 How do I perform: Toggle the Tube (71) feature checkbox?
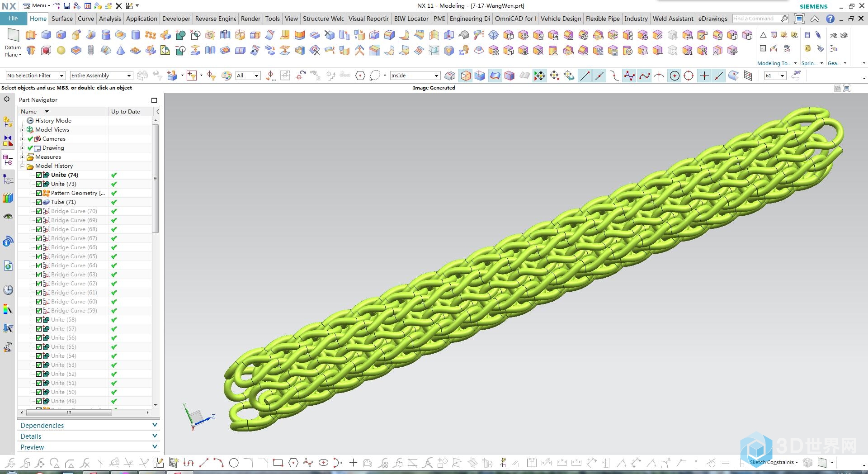pos(39,202)
